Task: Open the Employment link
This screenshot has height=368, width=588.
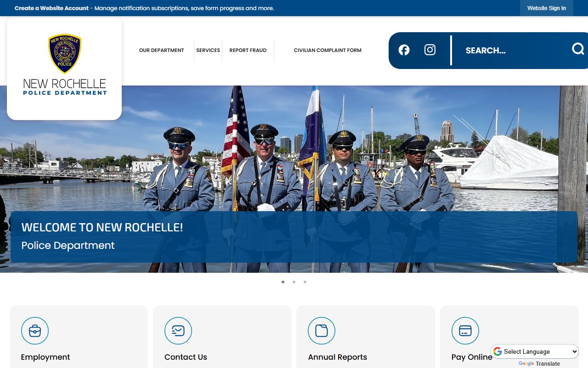Action: point(45,357)
